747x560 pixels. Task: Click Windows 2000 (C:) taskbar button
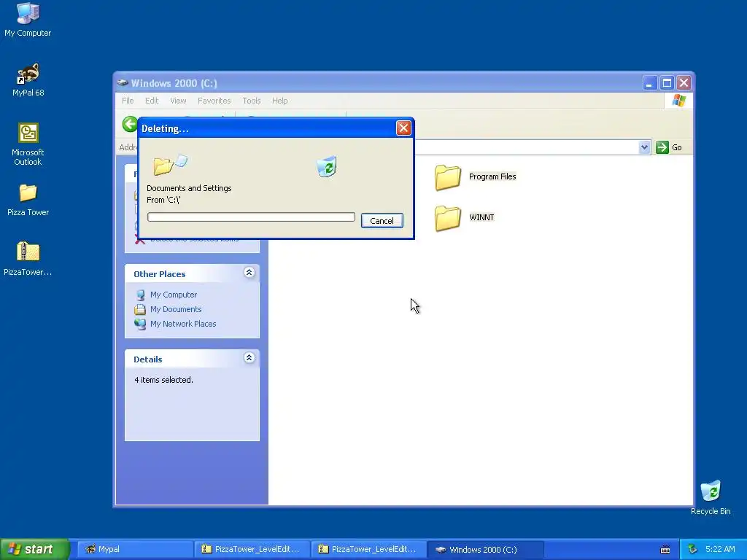pos(485,549)
